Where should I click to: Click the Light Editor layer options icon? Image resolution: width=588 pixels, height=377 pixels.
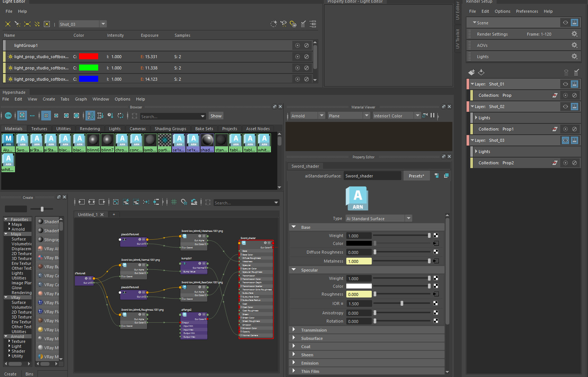pos(313,24)
